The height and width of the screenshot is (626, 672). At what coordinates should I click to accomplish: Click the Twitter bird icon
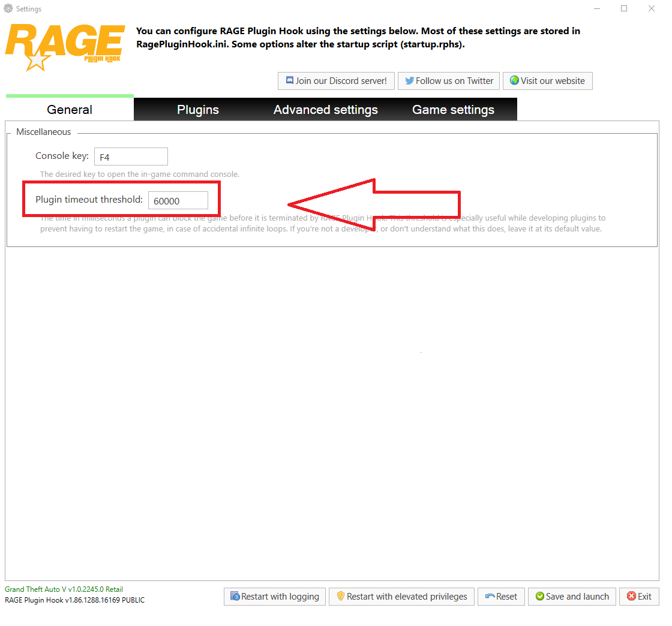tap(409, 80)
